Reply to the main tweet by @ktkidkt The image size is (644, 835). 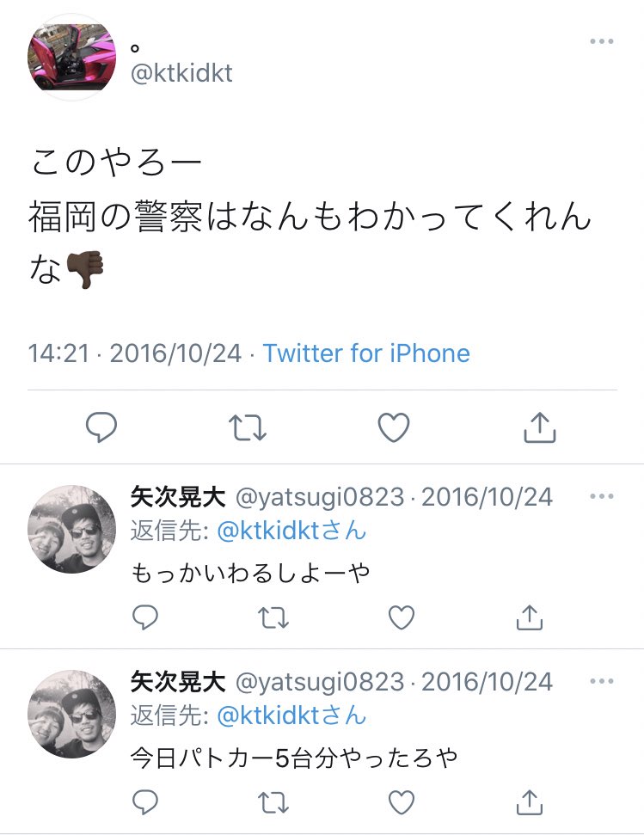click(x=101, y=427)
